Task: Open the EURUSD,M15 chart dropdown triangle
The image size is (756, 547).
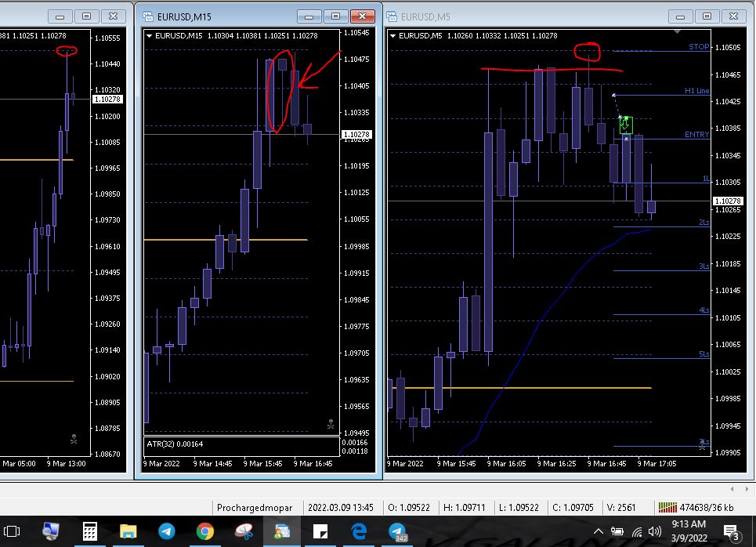Action: [x=149, y=36]
